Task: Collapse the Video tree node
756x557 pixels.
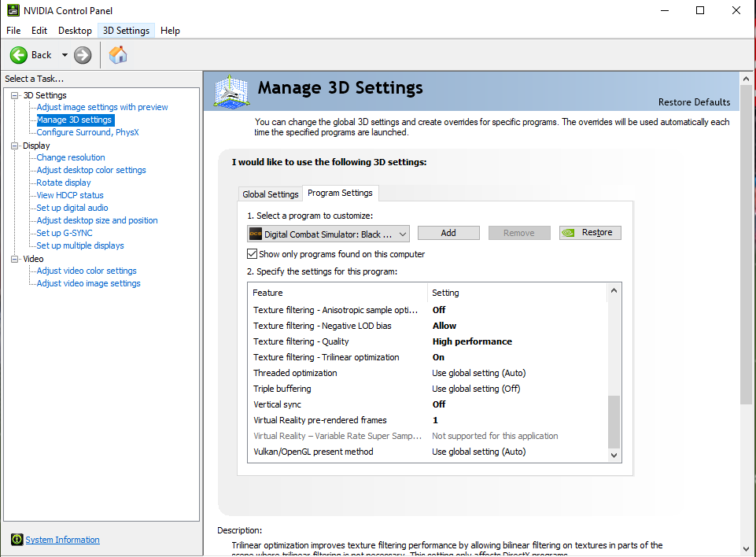Action: point(14,259)
